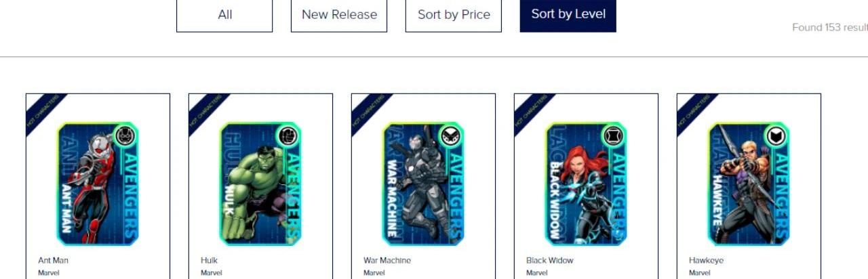Click Hawkeye's hawk emblem icon

point(776,136)
